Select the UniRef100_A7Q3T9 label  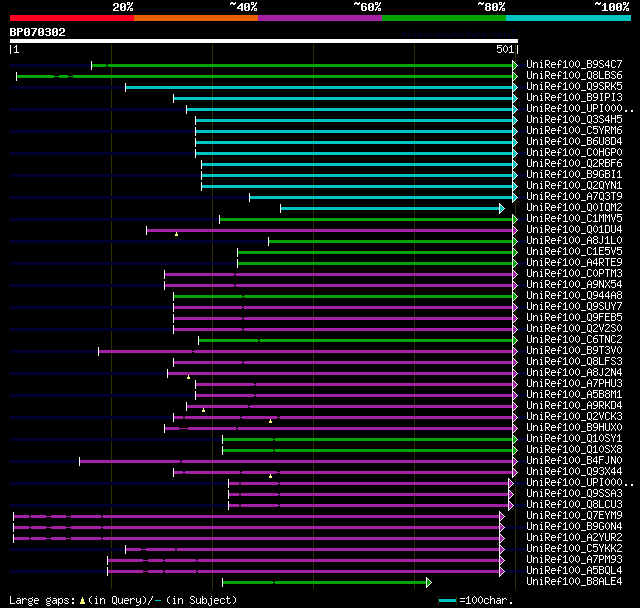(x=574, y=197)
